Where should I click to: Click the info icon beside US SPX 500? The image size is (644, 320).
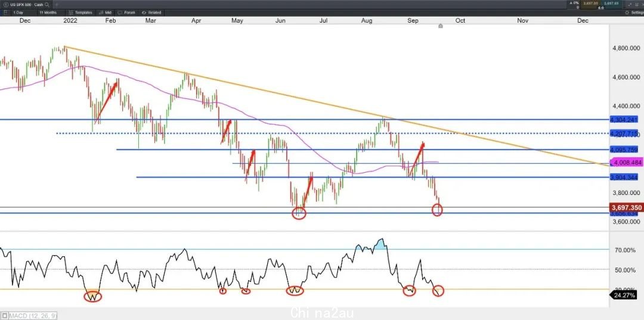coord(6,5)
